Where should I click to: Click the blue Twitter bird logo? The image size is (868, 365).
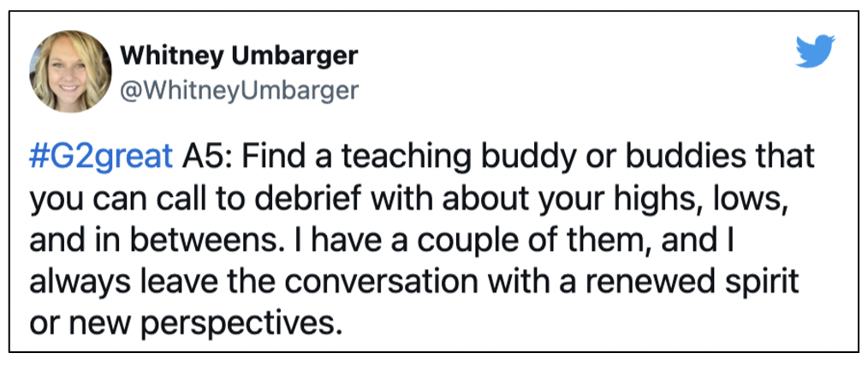point(815,51)
